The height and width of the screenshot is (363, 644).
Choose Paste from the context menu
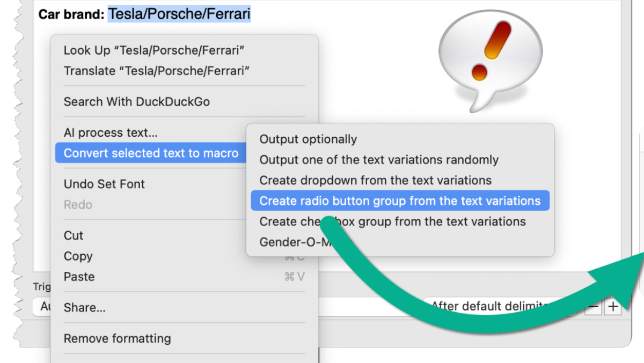pyautogui.click(x=79, y=277)
